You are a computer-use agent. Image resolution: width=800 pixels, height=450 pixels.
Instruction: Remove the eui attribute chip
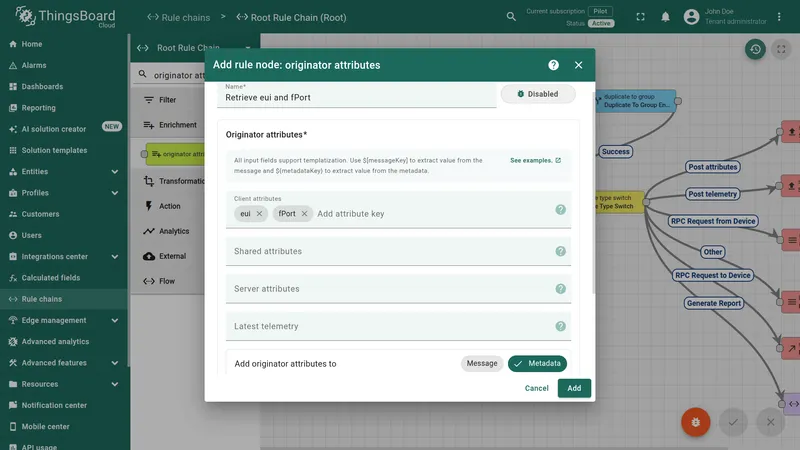tap(259, 213)
